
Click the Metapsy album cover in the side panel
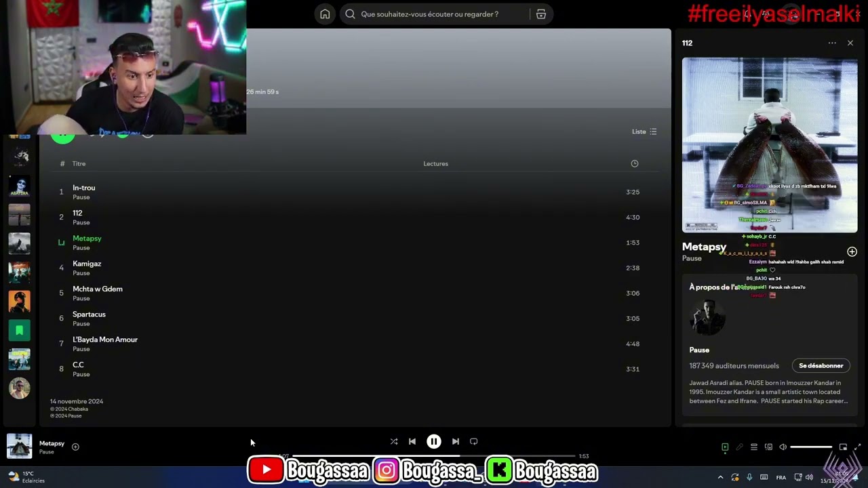770,145
